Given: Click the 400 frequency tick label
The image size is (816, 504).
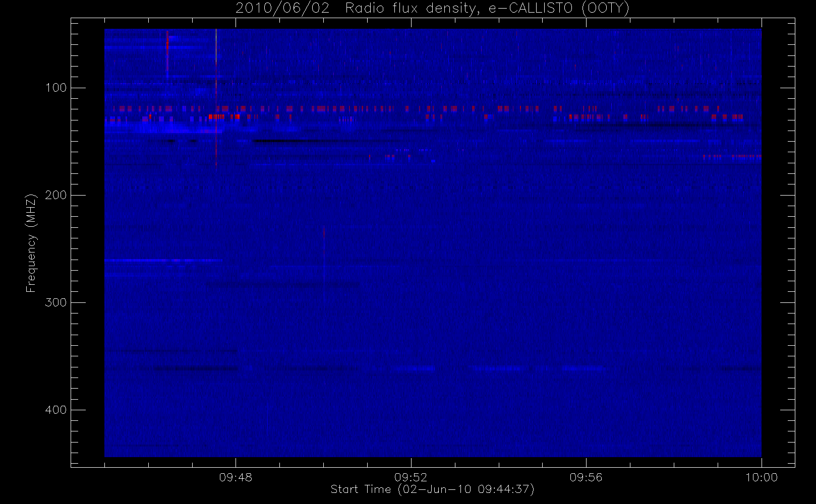Looking at the screenshot, I should click(x=56, y=410).
